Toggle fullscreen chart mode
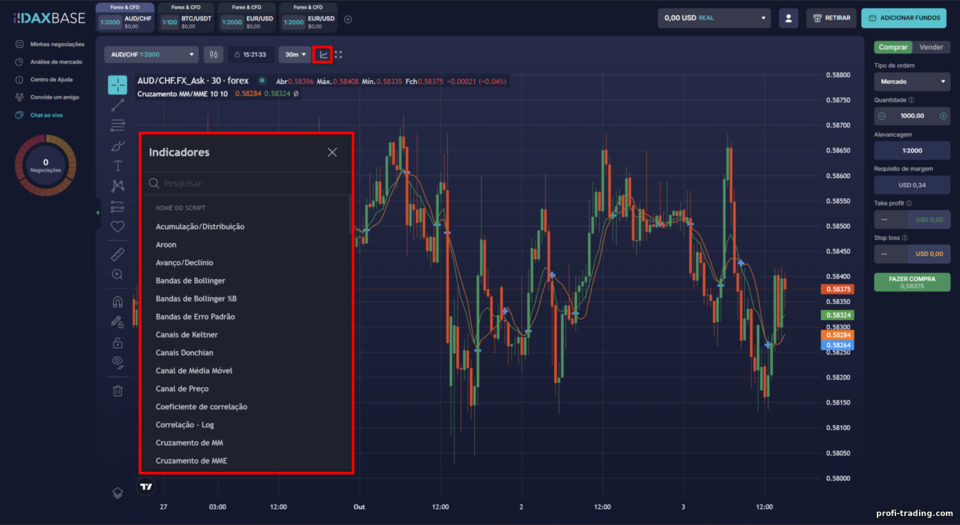 (339, 54)
